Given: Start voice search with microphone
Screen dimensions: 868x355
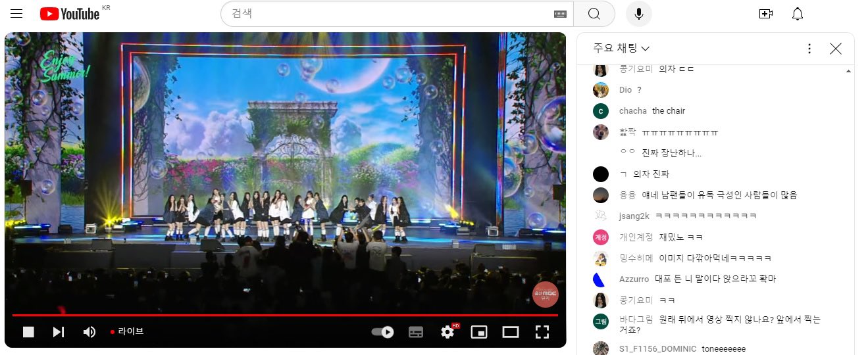Looking at the screenshot, I should pos(638,14).
